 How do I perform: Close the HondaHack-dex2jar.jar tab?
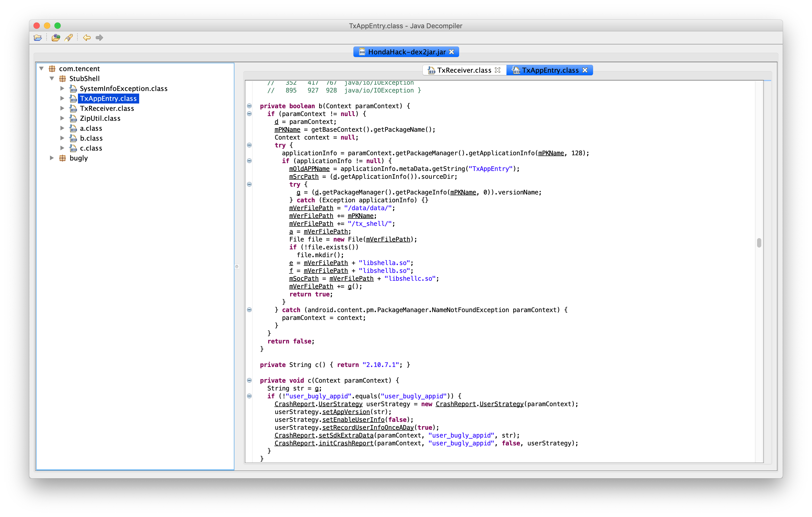pyautogui.click(x=452, y=52)
